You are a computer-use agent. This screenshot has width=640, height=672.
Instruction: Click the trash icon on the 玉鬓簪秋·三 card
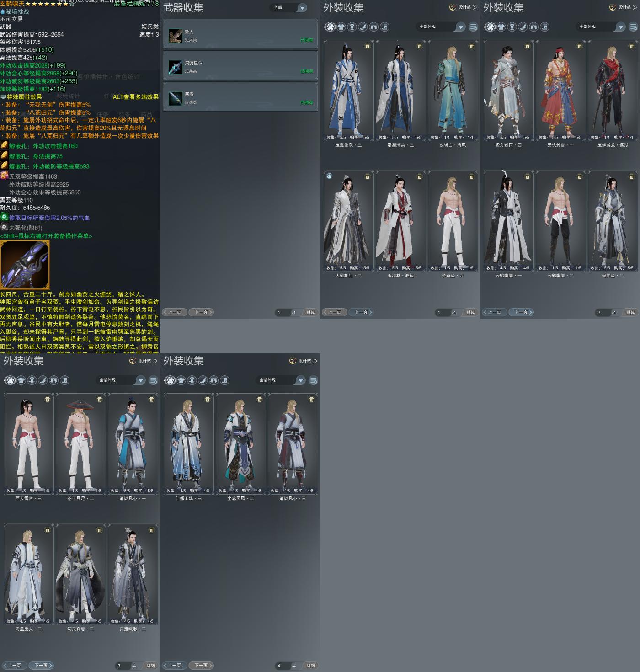click(x=368, y=46)
